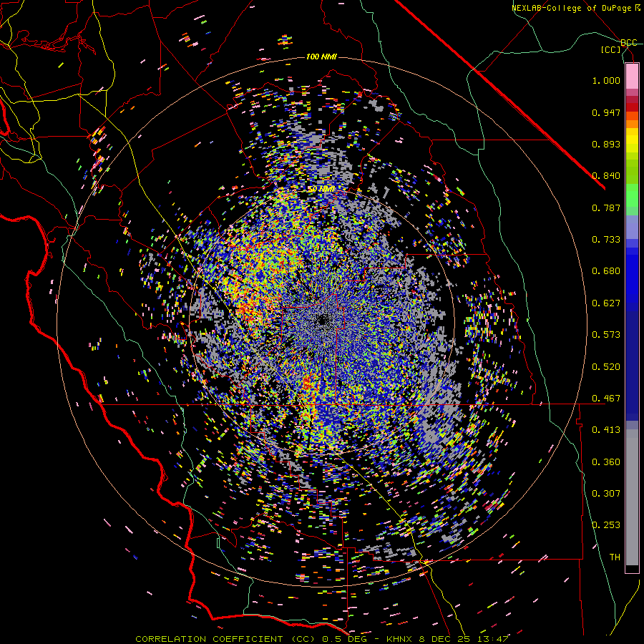The height and width of the screenshot is (644, 644).
Task: Click the 100 NMI range ring label
Action: pos(321,57)
